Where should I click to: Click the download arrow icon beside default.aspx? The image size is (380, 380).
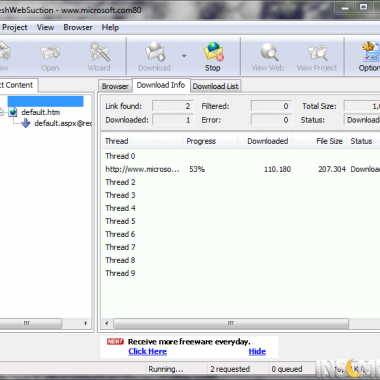(x=25, y=124)
